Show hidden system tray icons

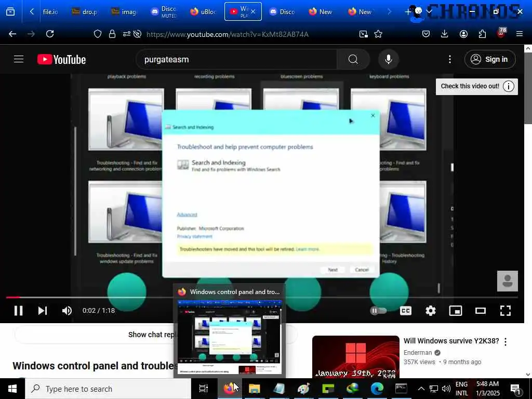421,389
